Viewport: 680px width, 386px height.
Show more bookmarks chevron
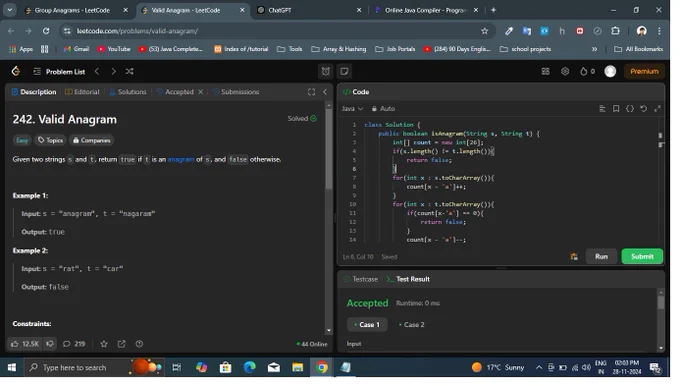coord(595,49)
